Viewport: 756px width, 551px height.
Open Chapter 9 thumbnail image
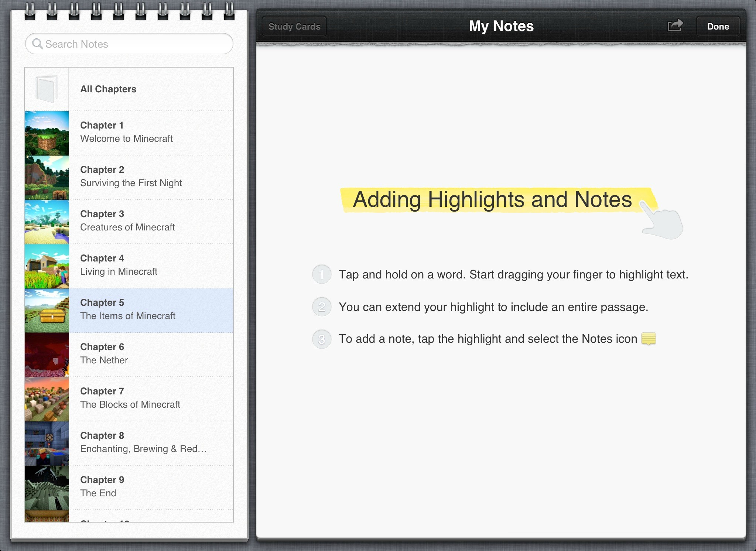click(47, 488)
